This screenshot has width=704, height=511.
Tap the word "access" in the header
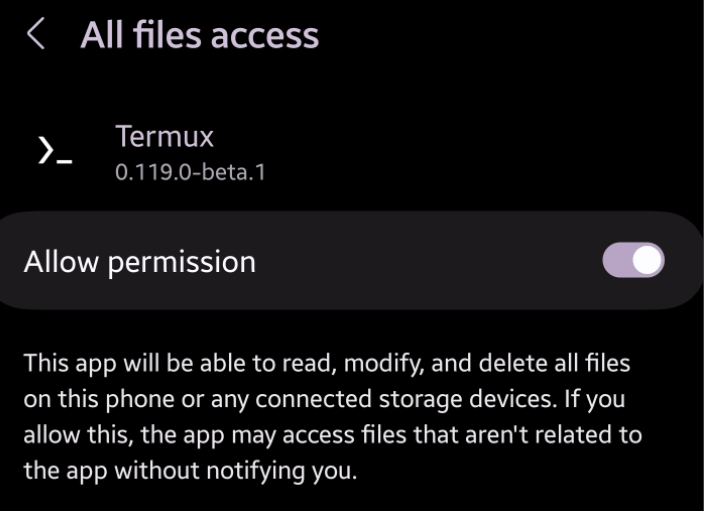tap(265, 38)
